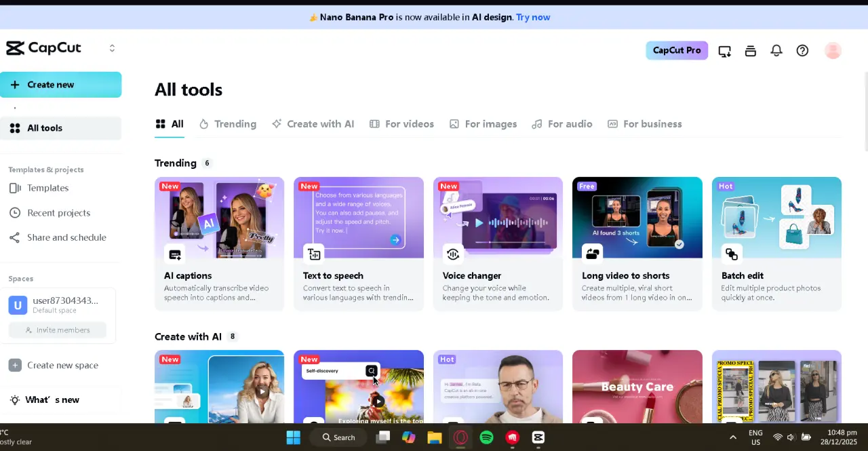868x451 pixels.
Task: Click the Share and schedule icon
Action: tap(15, 237)
